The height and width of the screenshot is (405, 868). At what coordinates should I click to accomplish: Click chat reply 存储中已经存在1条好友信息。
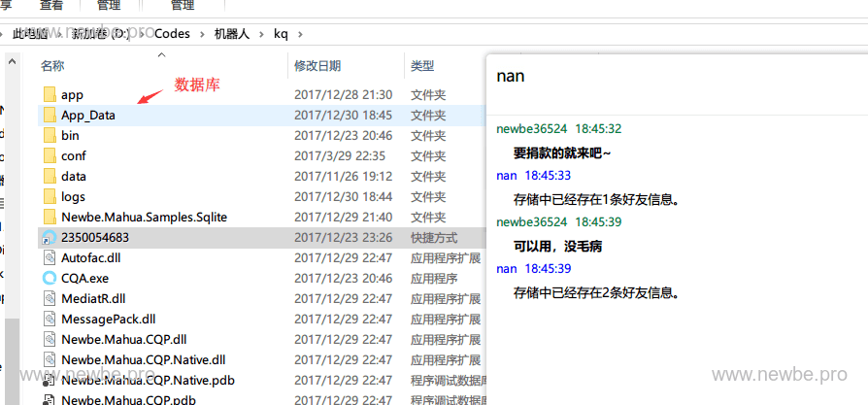click(596, 199)
